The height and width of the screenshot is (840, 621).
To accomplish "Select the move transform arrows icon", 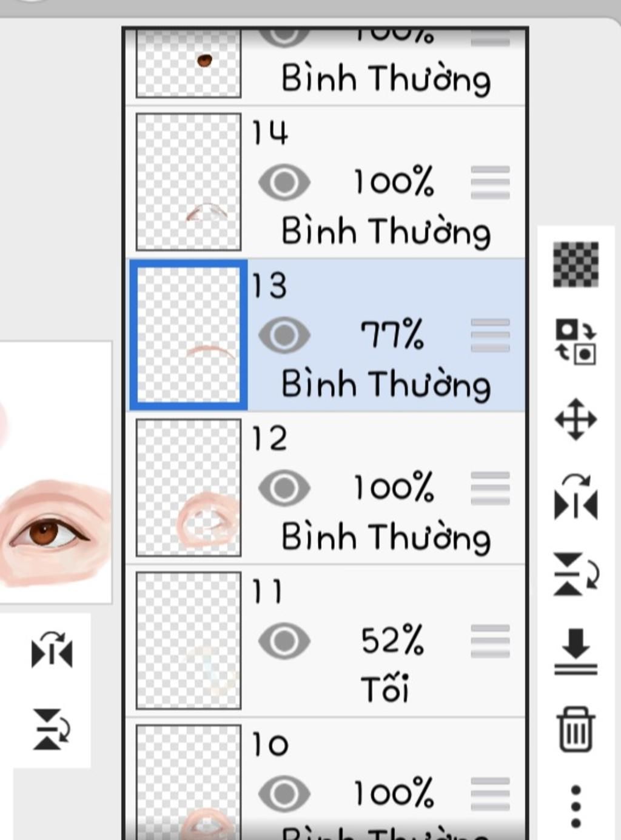I will click(576, 419).
